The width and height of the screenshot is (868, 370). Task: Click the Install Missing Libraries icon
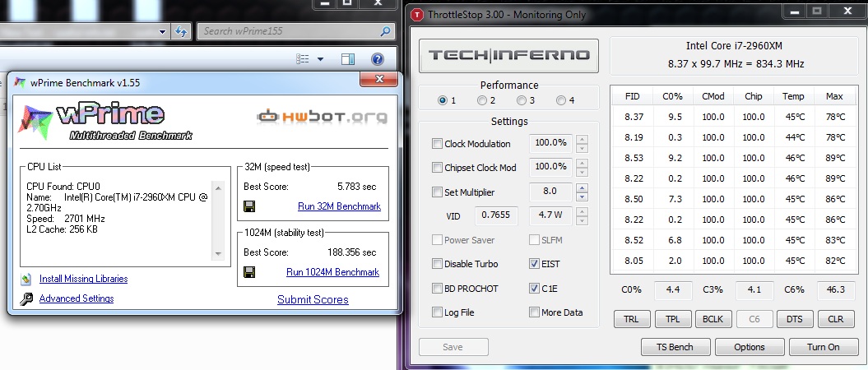(x=26, y=279)
